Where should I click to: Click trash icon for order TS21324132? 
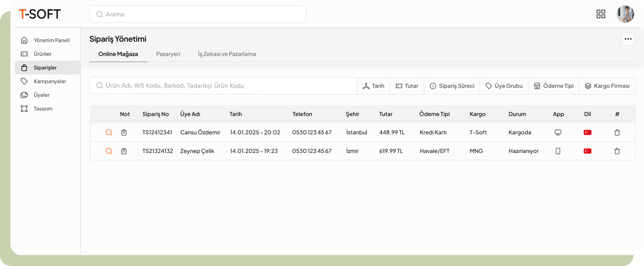click(x=617, y=151)
